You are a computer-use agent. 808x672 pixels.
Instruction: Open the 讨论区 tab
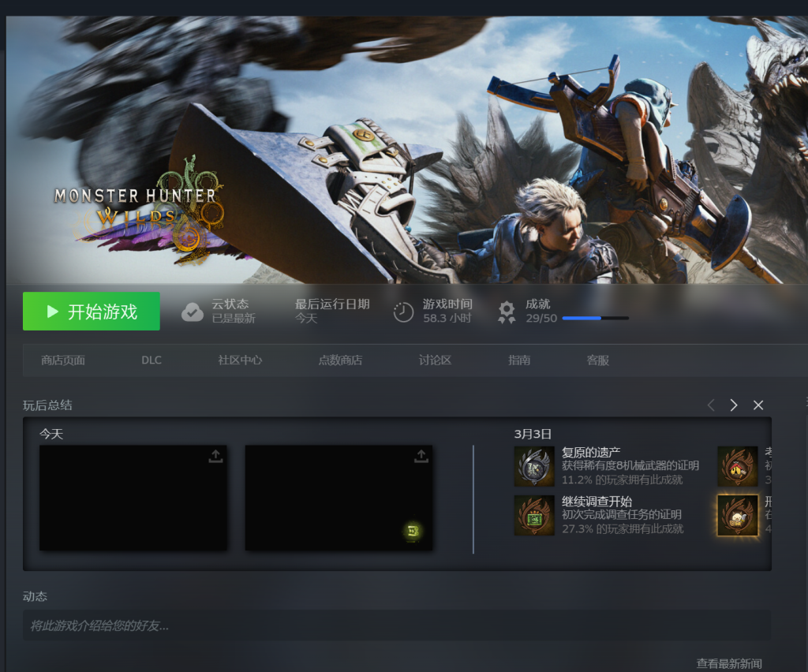435,360
